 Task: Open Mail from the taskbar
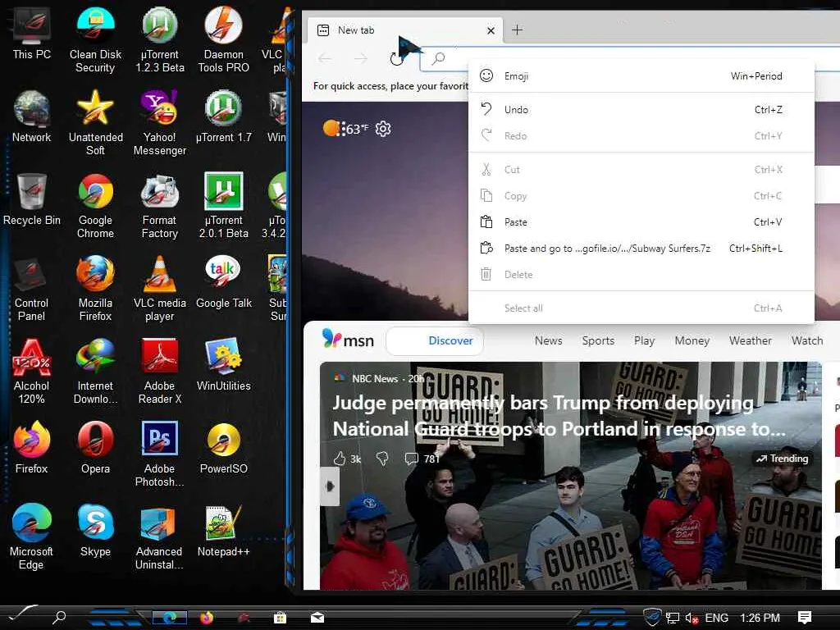(317, 619)
